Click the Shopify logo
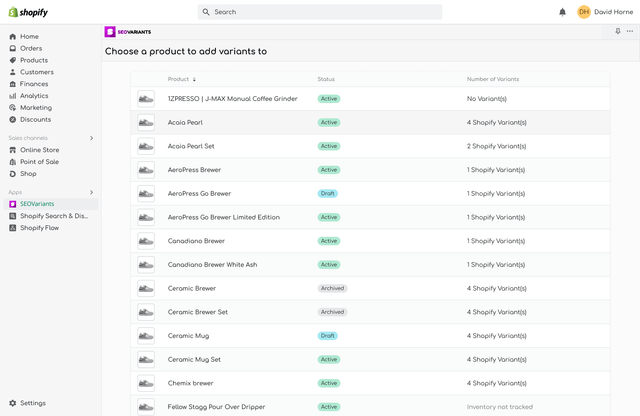The height and width of the screenshot is (416, 640). [28, 12]
